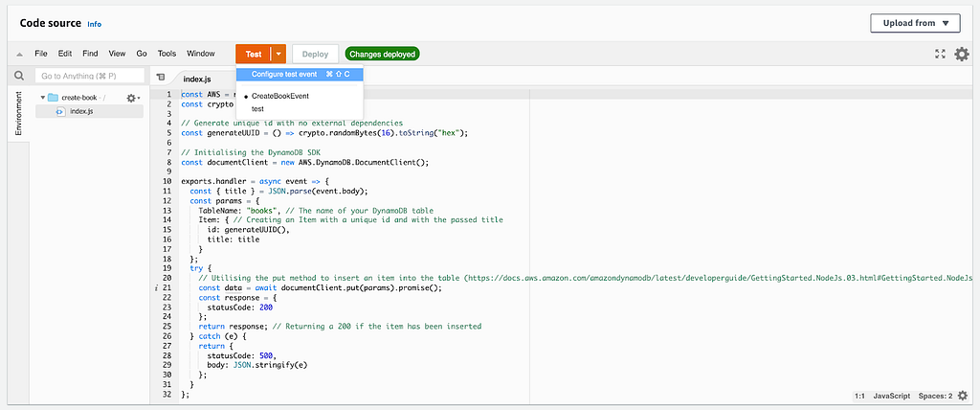Open the Environment side panel tab
The width and height of the screenshot is (980, 410).
tap(19, 113)
